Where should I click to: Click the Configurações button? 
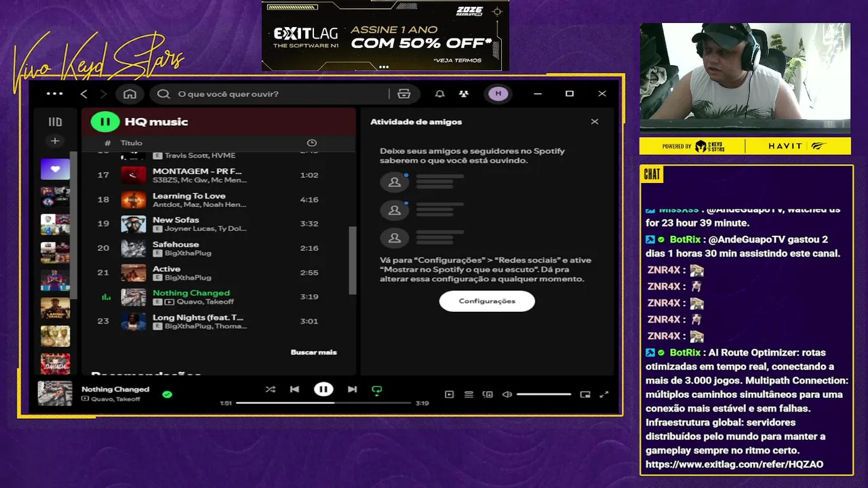[487, 301]
